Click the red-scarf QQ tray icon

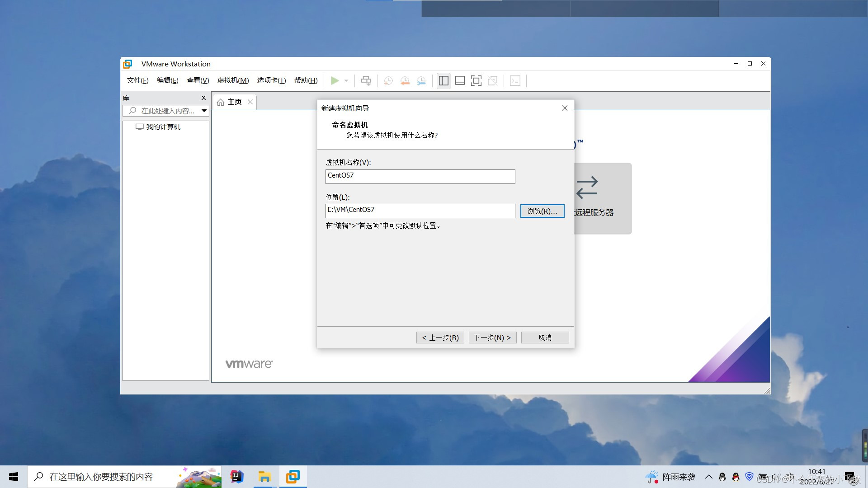click(x=736, y=477)
